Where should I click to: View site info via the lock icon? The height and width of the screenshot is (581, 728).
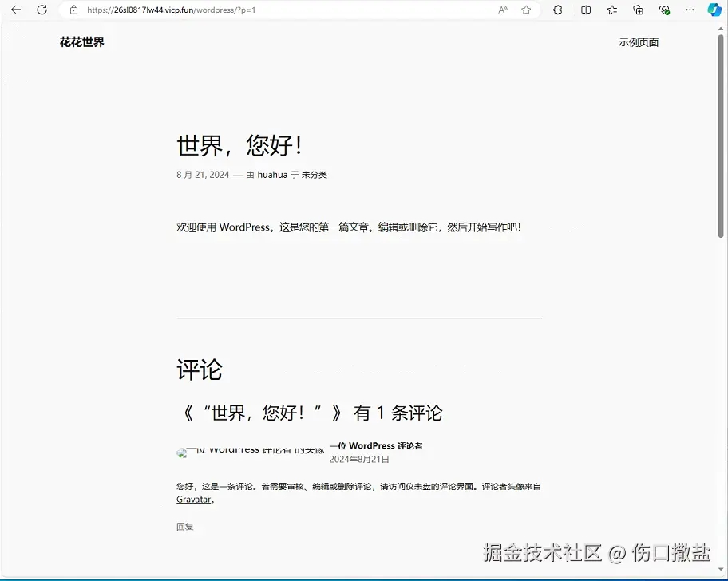point(73,10)
